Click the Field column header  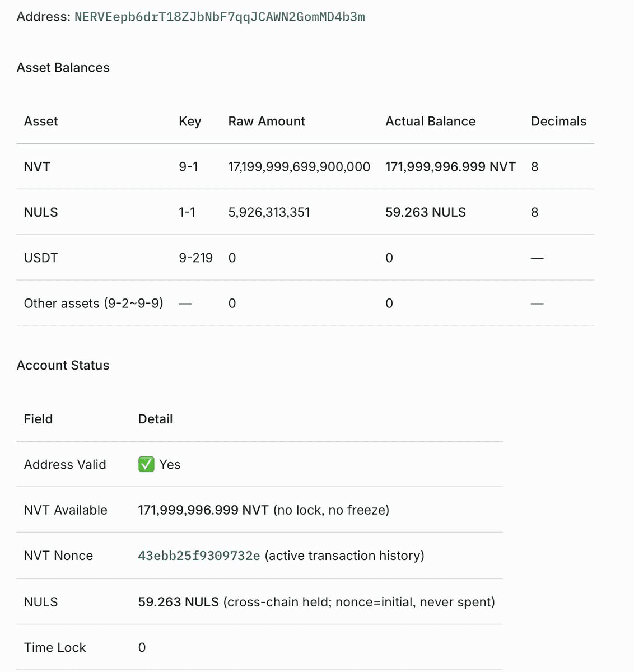(x=38, y=419)
